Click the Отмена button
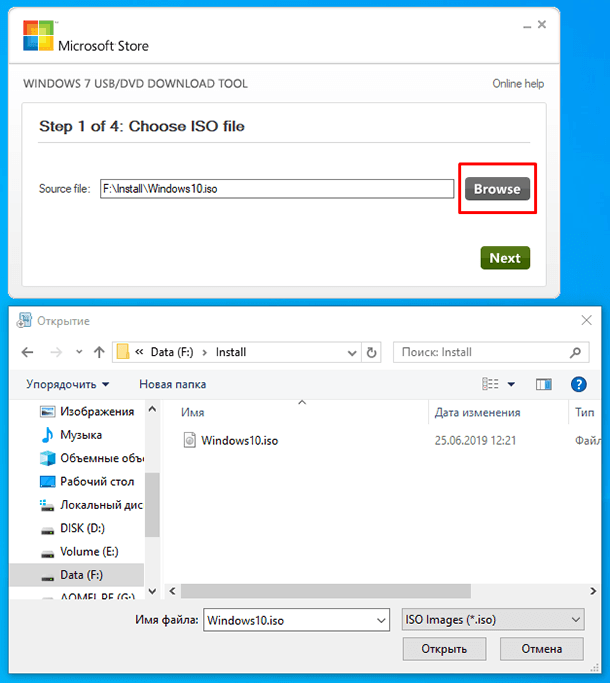Viewport: 610px width, 683px height. [x=542, y=649]
